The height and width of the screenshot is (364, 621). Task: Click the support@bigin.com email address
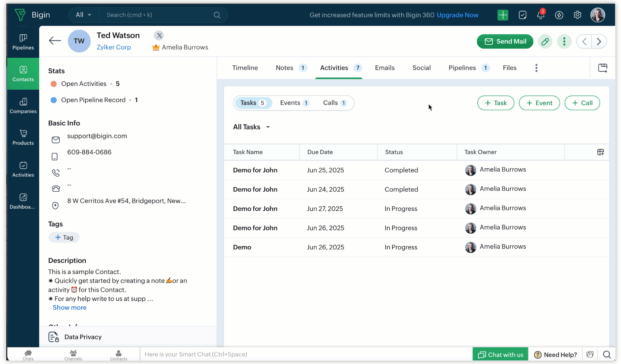point(97,136)
